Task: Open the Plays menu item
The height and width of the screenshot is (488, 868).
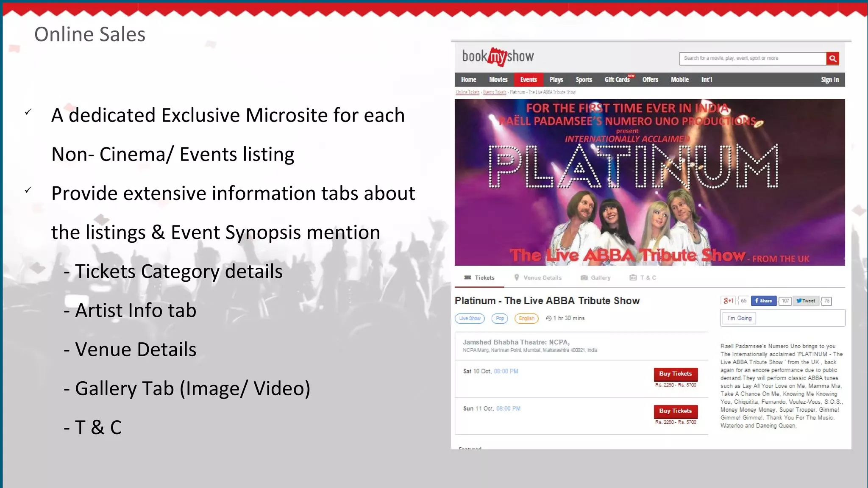Action: coord(556,80)
